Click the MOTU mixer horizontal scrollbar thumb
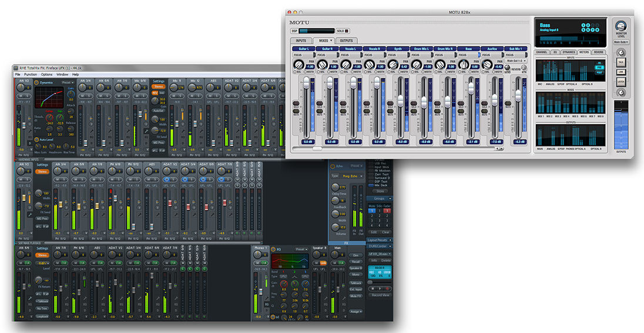 [317, 148]
